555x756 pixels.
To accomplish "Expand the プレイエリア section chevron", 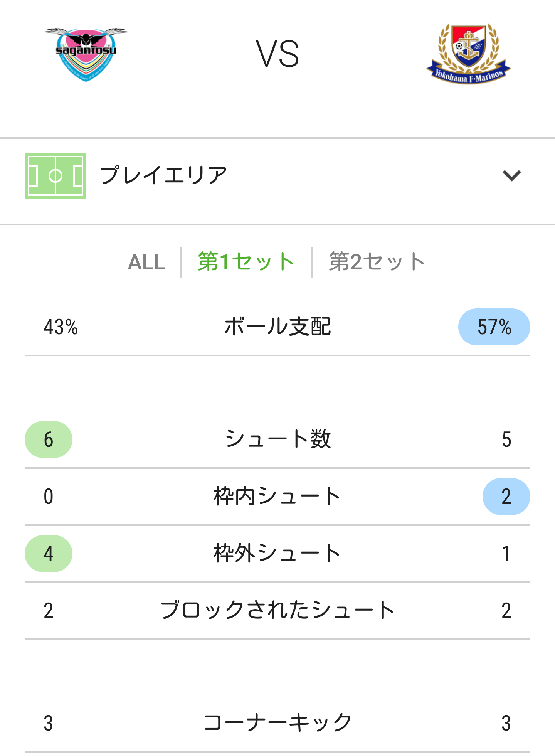I will click(511, 175).
